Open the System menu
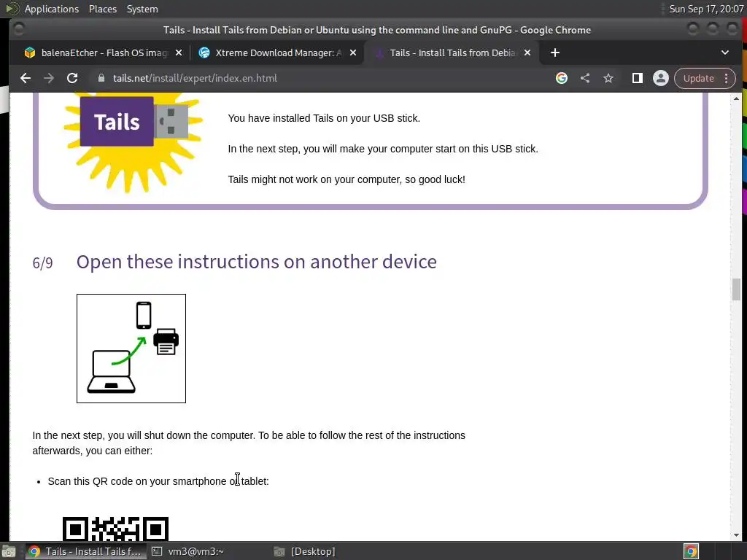747x560 pixels. (x=142, y=9)
